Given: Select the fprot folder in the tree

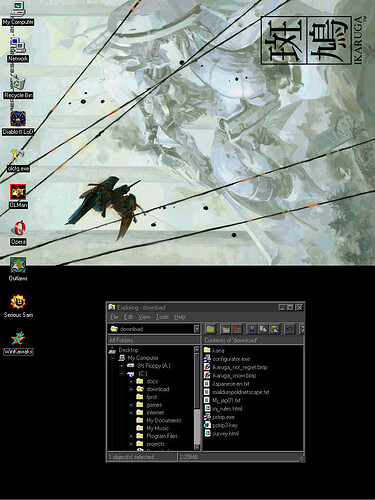Looking at the screenshot, I should tap(152, 397).
